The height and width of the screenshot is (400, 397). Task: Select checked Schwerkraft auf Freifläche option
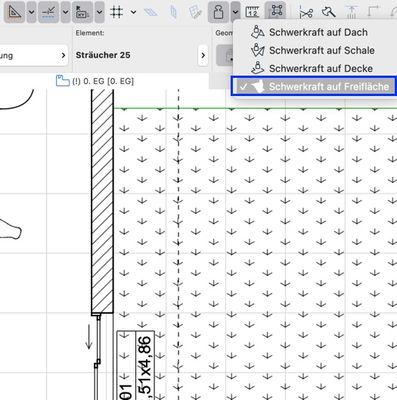[x=313, y=86]
